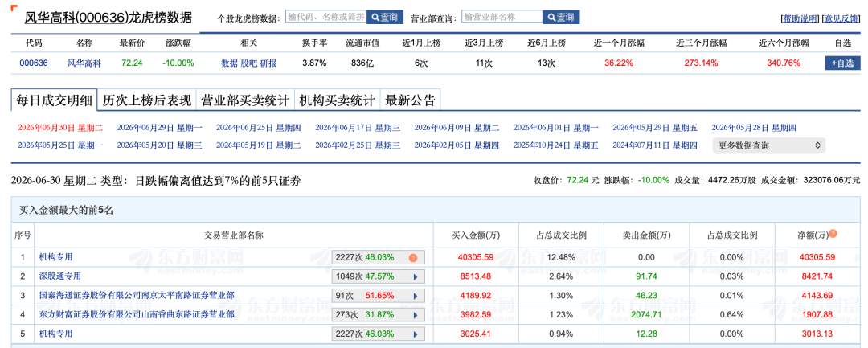Switch to 每日成交明细 tab
Image resolution: width=868 pixels, height=348 pixels.
tap(55, 100)
